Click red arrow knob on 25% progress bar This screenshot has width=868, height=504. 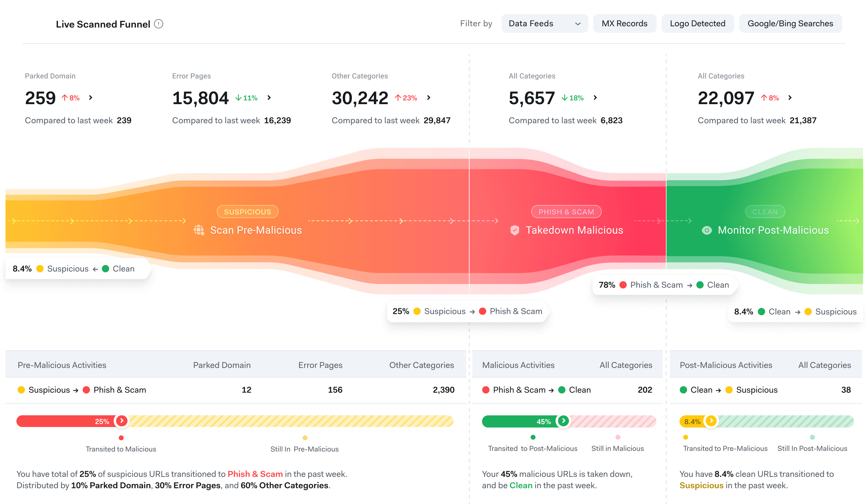[121, 421]
